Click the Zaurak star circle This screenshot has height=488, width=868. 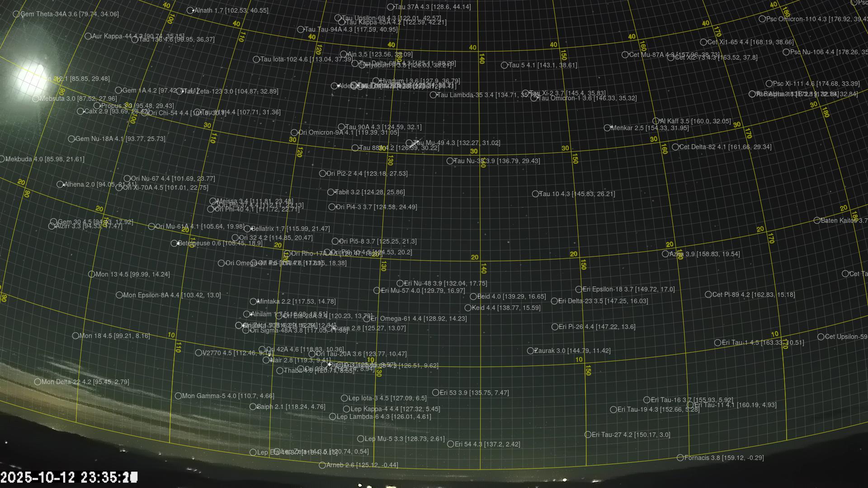(530, 351)
